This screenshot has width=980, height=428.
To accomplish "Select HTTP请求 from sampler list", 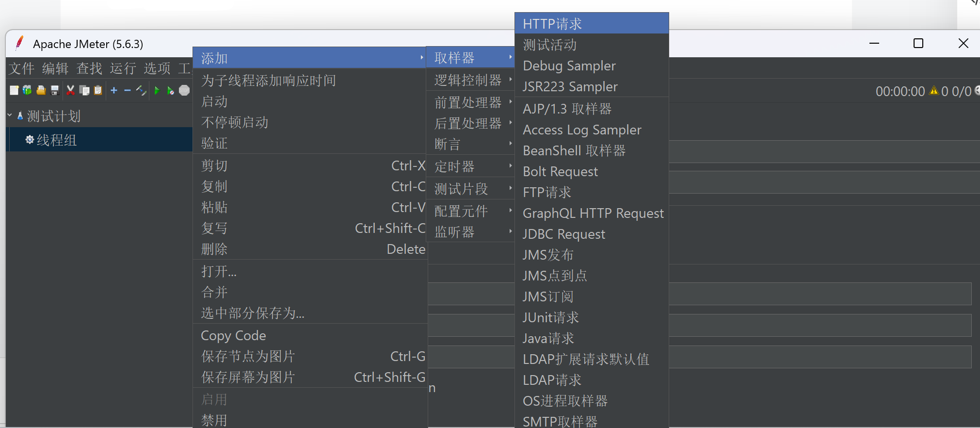I will [x=592, y=23].
